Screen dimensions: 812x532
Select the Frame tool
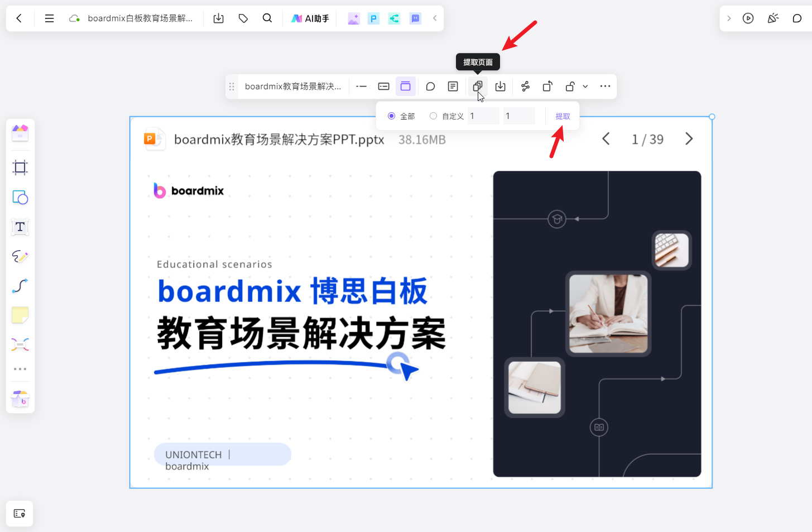pyautogui.click(x=20, y=167)
